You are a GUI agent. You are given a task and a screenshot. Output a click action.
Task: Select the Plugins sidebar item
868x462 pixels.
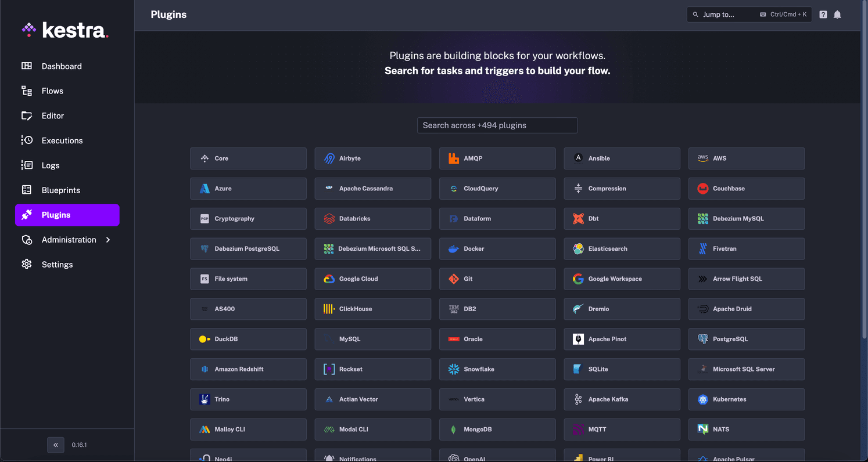[67, 215]
